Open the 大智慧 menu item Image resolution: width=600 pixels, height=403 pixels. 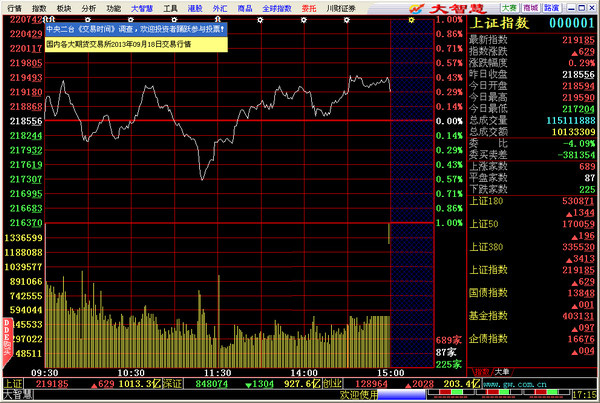pos(142,8)
